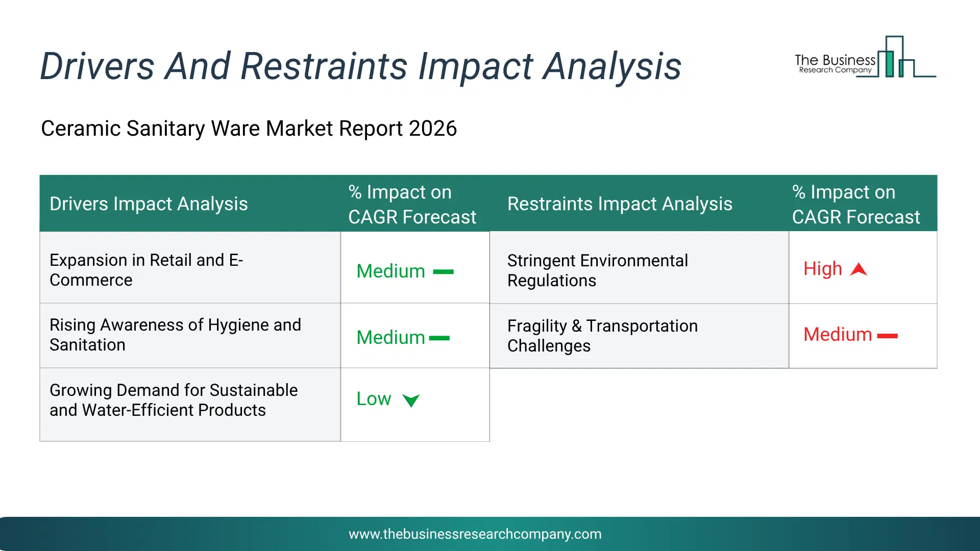
Task: Click red dash icon next to red Medium
Action: 887,336
